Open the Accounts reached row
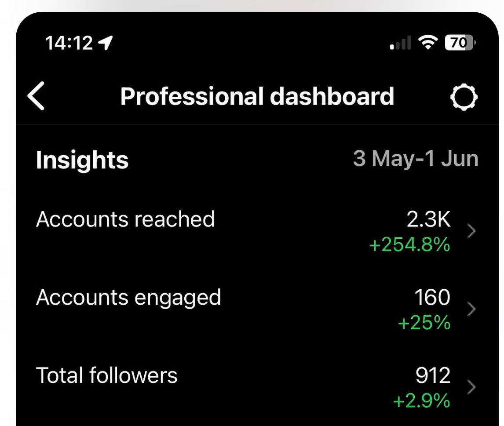Screen dimensions: 504x426 (125, 219)
